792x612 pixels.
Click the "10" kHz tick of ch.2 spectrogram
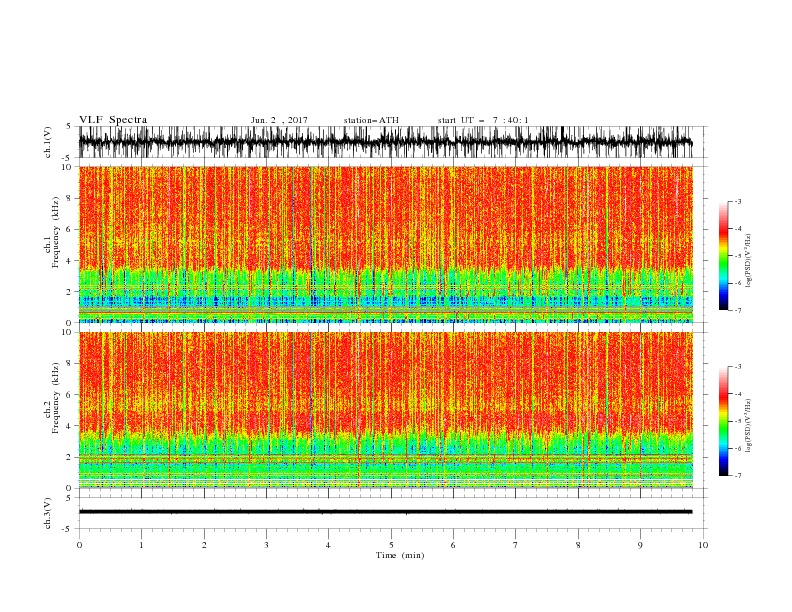(x=67, y=332)
